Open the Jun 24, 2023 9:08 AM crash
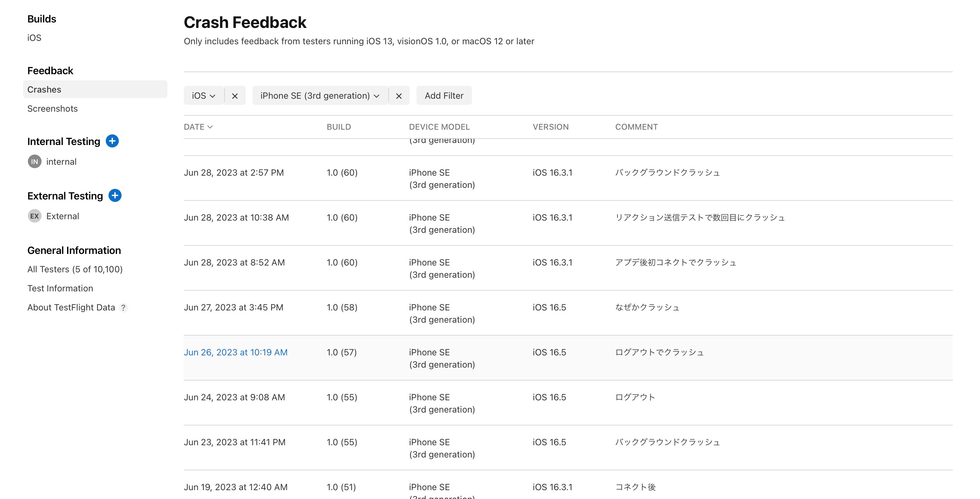The width and height of the screenshot is (980, 499). pos(234,397)
